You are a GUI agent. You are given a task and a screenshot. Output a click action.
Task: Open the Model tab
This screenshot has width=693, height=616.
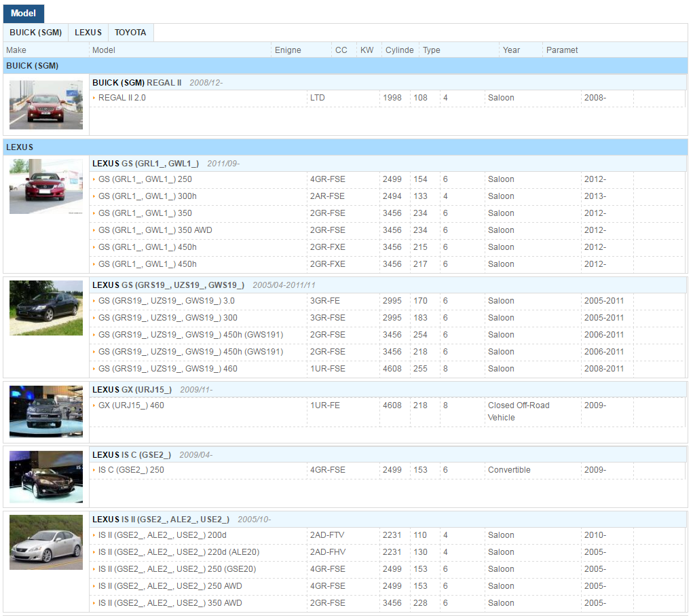[x=24, y=14]
